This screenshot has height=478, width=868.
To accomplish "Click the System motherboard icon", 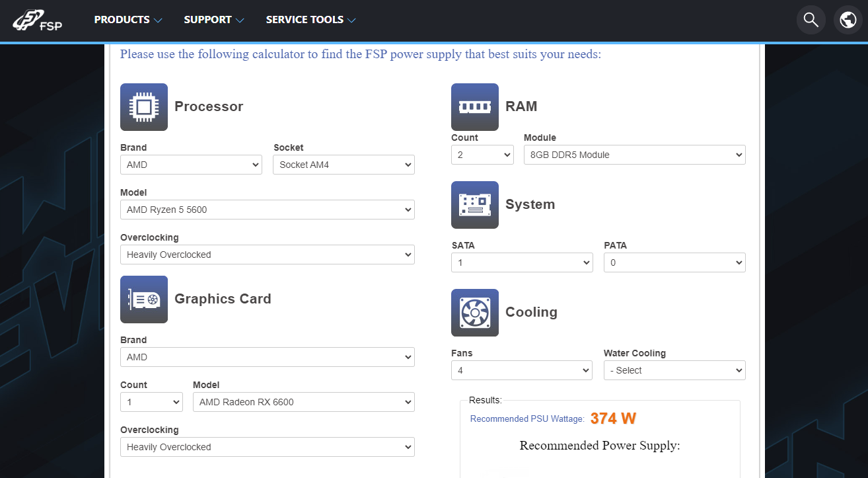I will pyautogui.click(x=475, y=205).
